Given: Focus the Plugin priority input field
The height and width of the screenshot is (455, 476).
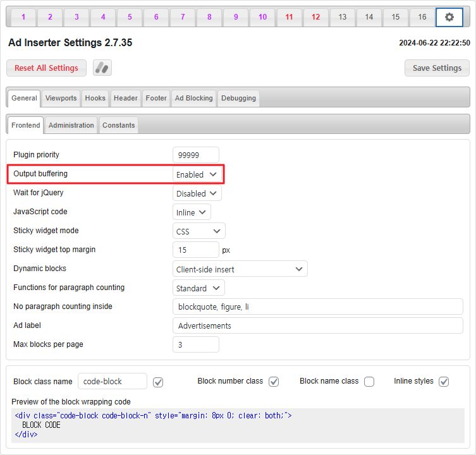Looking at the screenshot, I should coord(195,155).
